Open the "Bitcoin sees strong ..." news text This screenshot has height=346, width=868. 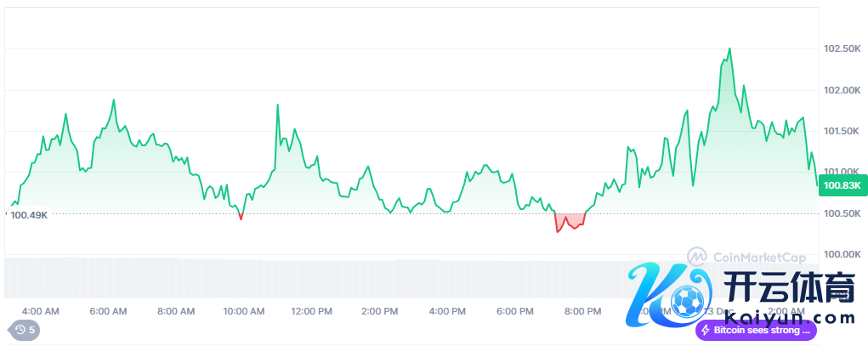(x=762, y=330)
